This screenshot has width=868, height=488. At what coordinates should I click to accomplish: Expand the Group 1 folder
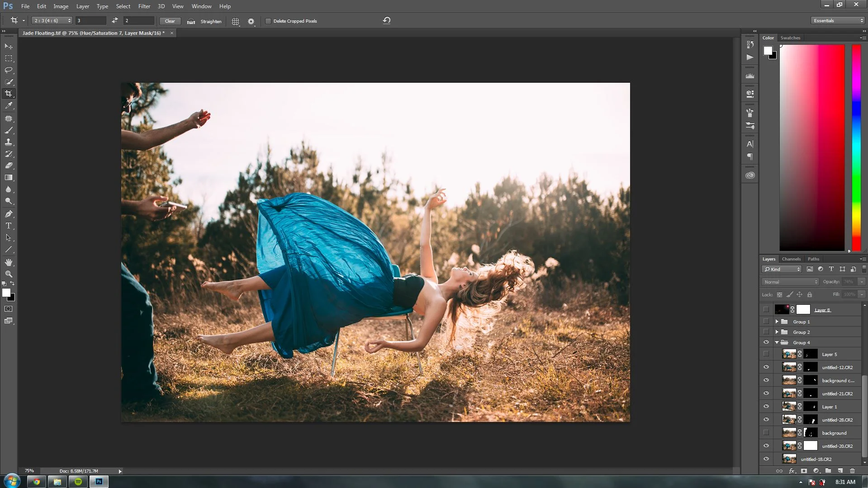(777, 322)
